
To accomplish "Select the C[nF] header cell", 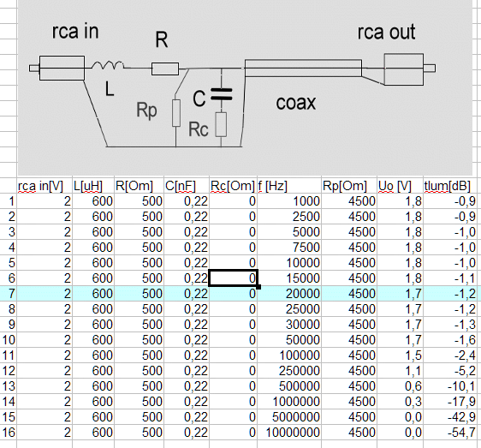I will pos(187,186).
